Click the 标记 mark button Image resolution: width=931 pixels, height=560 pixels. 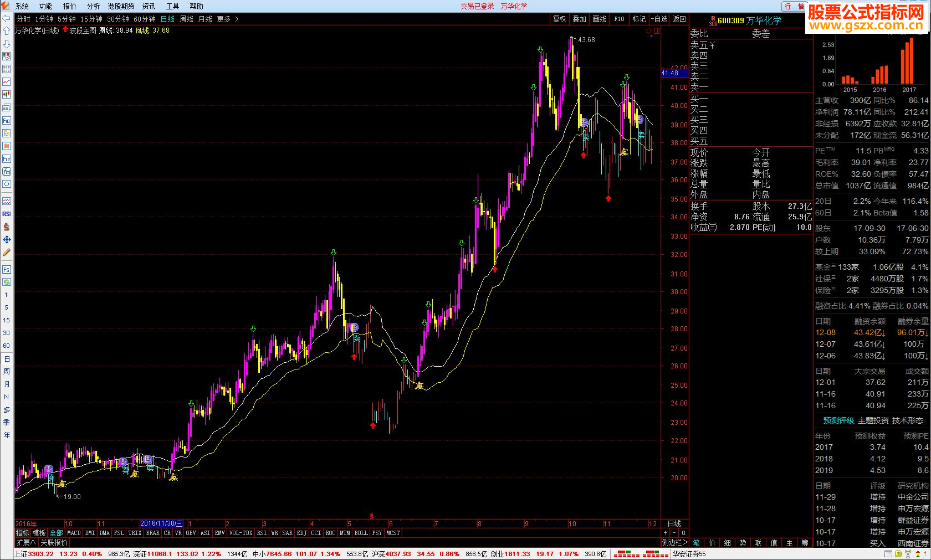pos(640,19)
